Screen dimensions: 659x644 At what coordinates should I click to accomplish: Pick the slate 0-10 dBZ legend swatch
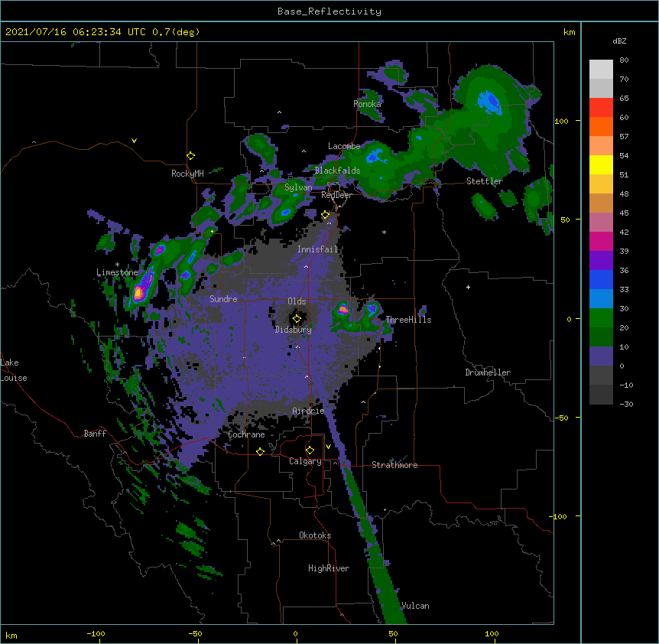tap(601, 356)
